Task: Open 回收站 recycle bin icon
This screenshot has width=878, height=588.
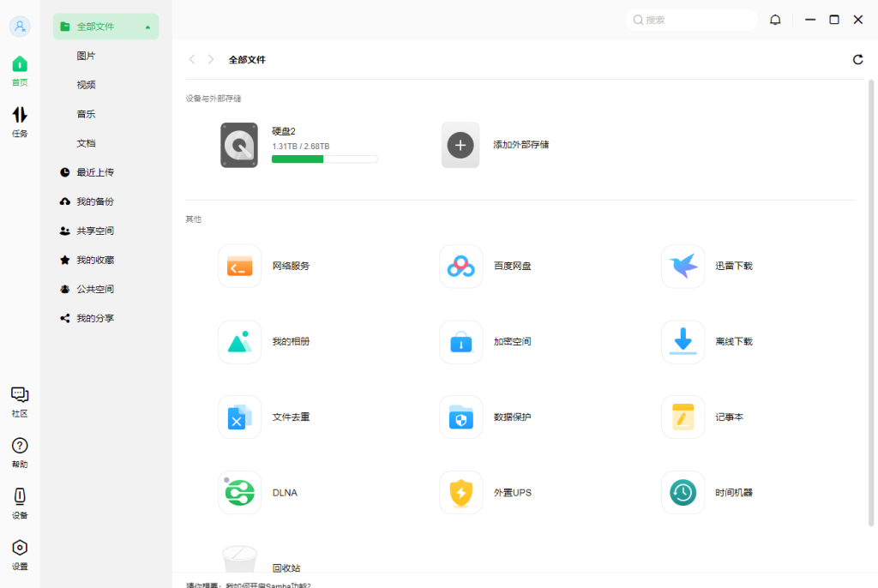Action: click(x=240, y=559)
